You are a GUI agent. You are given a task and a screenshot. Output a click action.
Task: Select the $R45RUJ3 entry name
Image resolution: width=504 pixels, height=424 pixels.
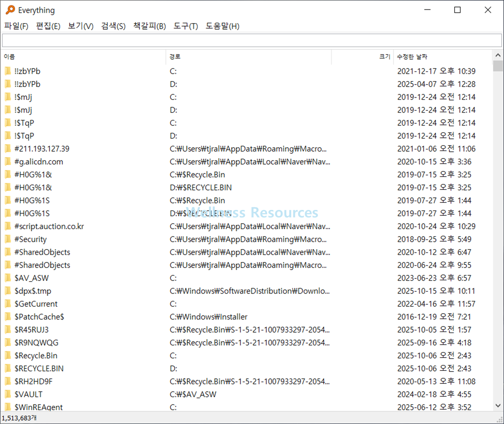(x=32, y=330)
